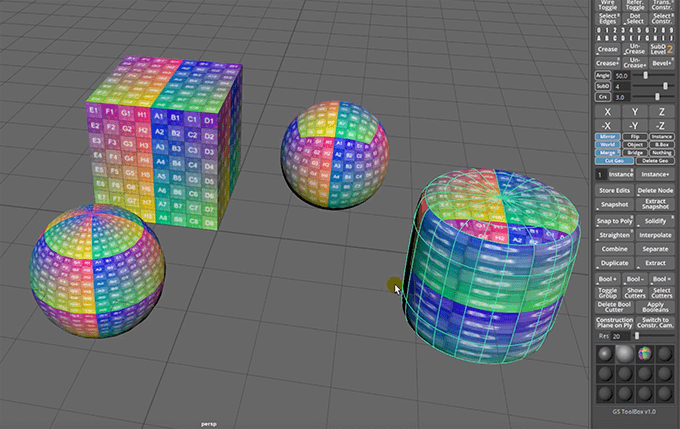Click the Un-Crease+ button
Image resolution: width=680 pixels, height=429 pixels.
635,63
